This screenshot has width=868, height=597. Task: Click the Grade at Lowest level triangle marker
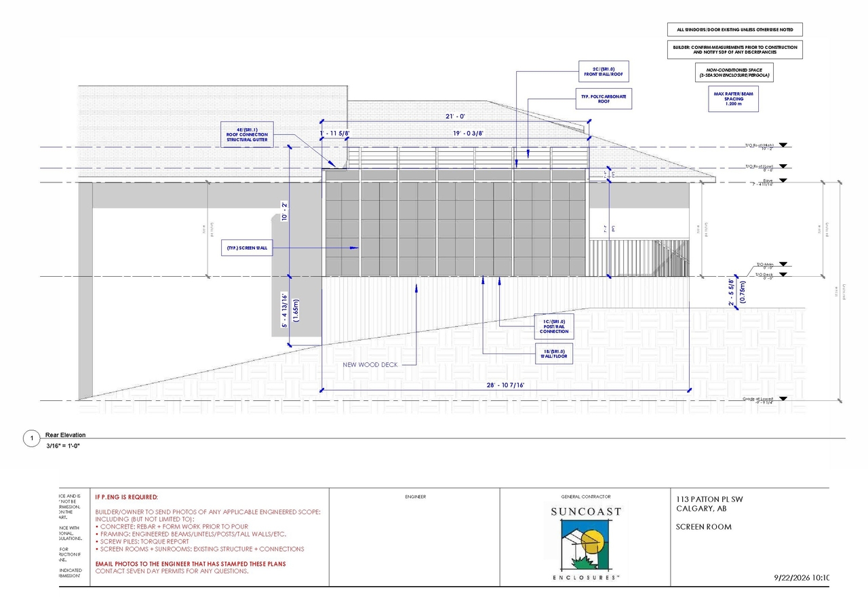coord(783,399)
